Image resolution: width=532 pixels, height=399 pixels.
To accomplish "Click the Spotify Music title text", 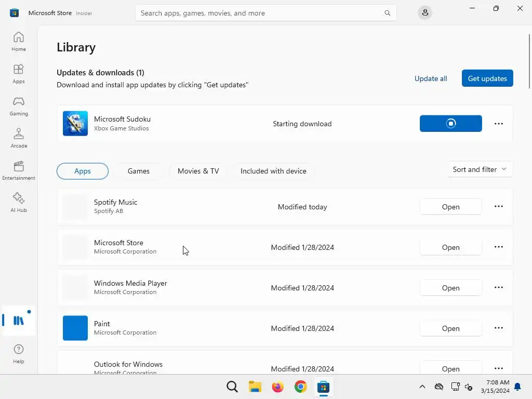I will (115, 202).
